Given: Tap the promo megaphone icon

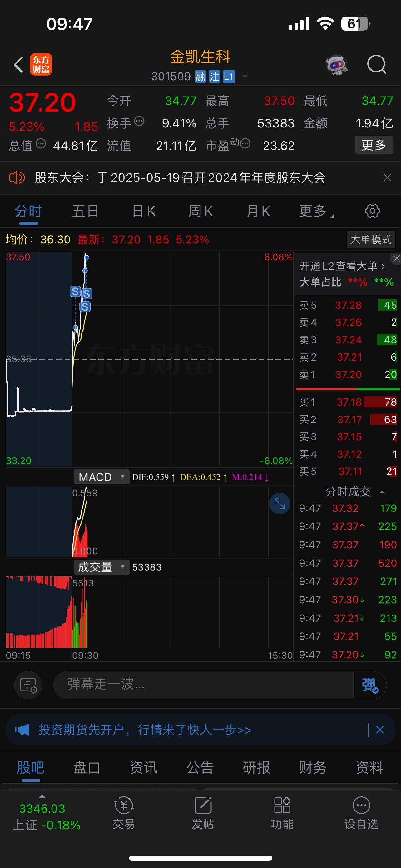Looking at the screenshot, I should [x=22, y=730].
